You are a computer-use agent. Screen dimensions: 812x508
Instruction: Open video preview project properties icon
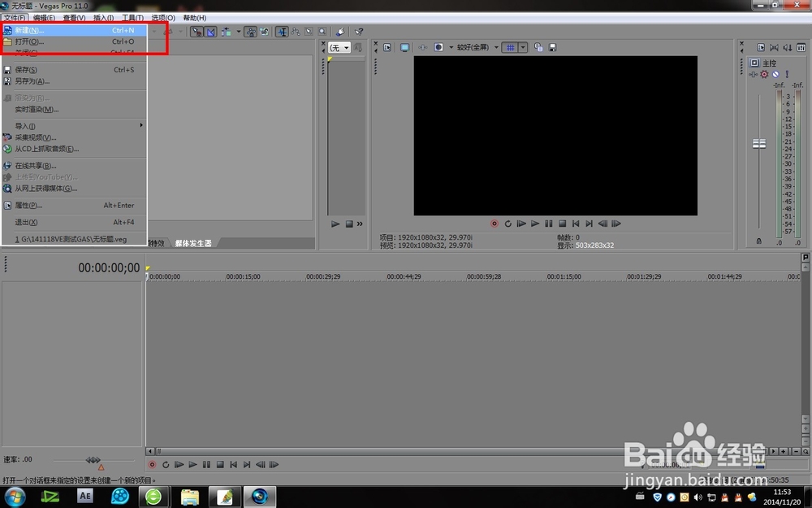click(387, 48)
